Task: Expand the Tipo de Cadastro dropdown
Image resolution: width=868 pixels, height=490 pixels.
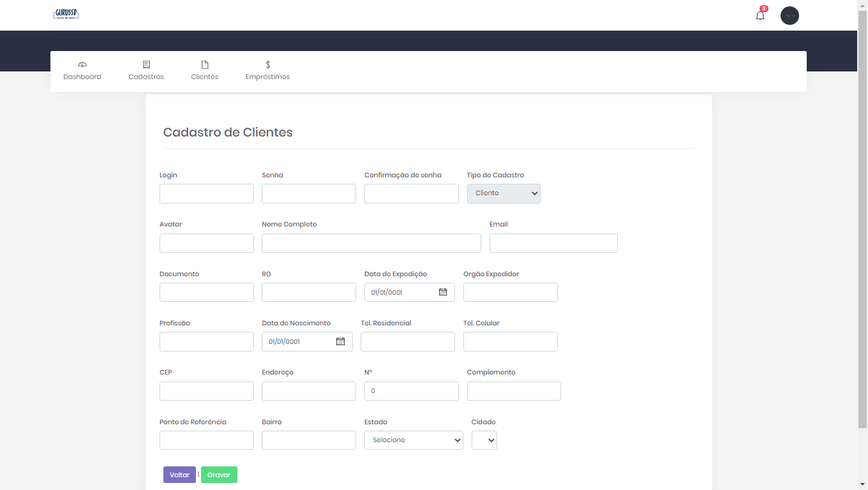Action: coord(504,193)
